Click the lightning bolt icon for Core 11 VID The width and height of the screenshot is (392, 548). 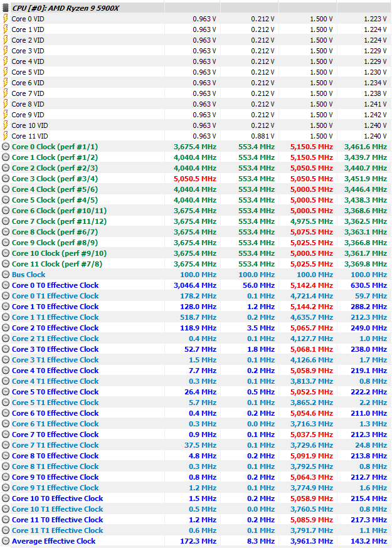tap(5, 136)
